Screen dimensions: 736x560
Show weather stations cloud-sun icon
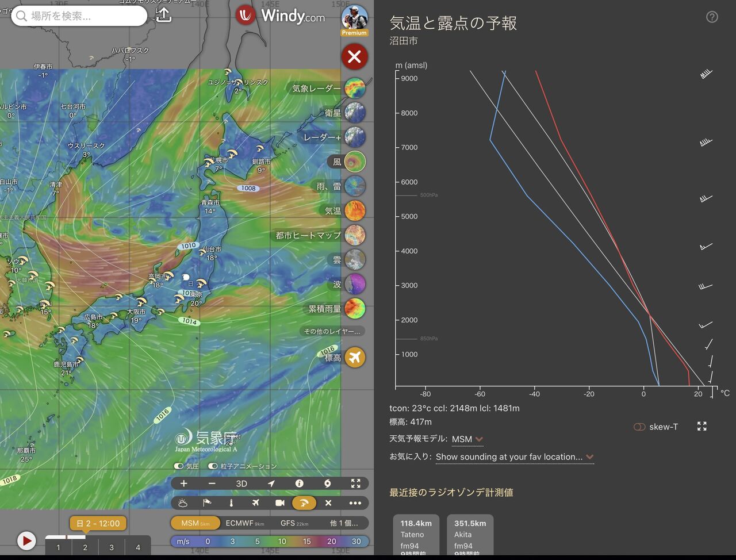click(x=183, y=503)
